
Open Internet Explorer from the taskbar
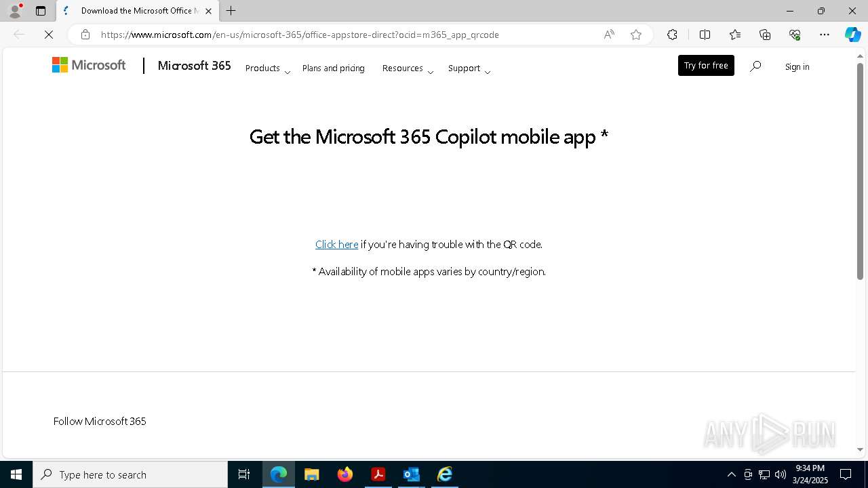445,474
